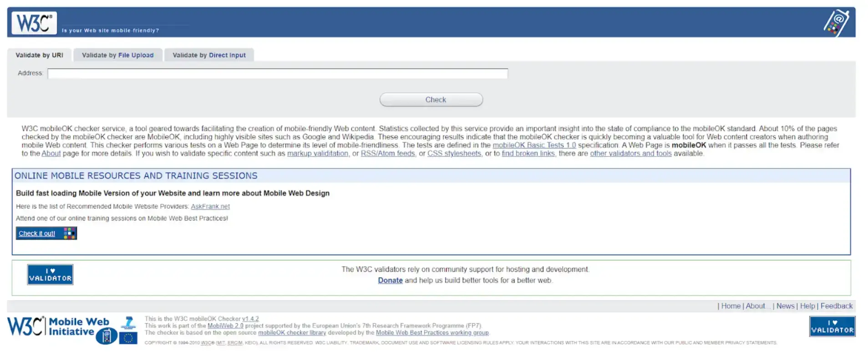Viewport: 868px width, 354px height.
Task: Select the Validate by URI tab
Action: pos(40,55)
